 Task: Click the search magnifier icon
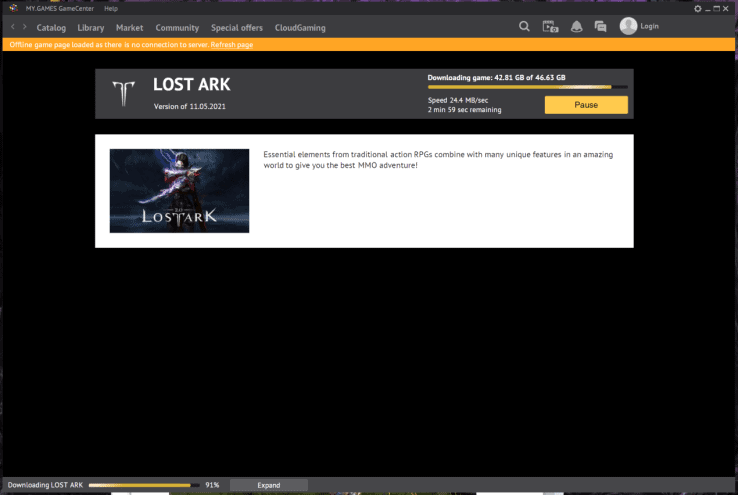524,26
